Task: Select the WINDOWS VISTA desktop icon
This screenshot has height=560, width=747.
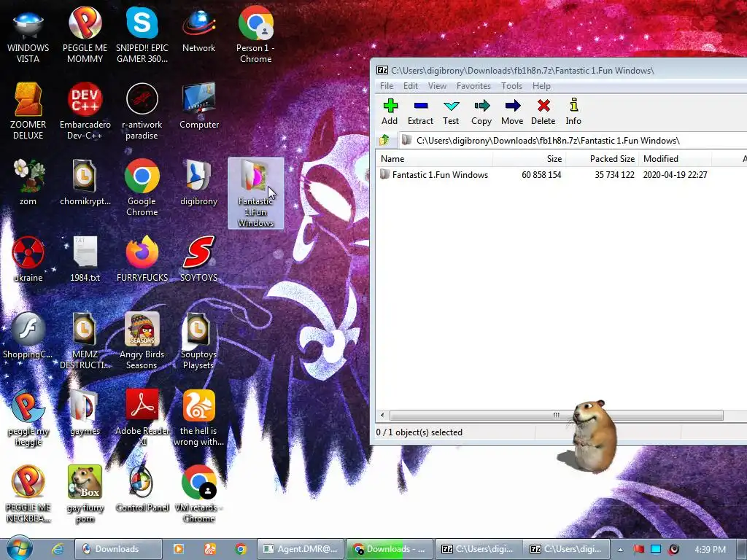Action: point(28,35)
